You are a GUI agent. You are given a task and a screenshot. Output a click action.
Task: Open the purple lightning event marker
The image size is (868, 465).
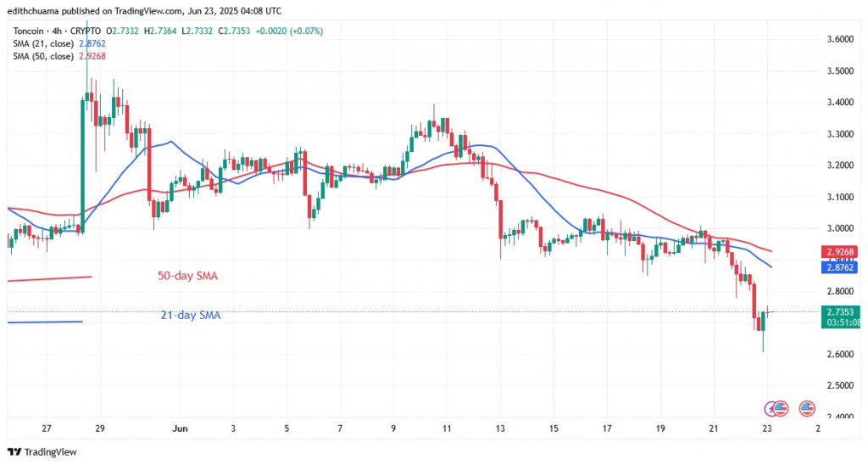coord(771,407)
